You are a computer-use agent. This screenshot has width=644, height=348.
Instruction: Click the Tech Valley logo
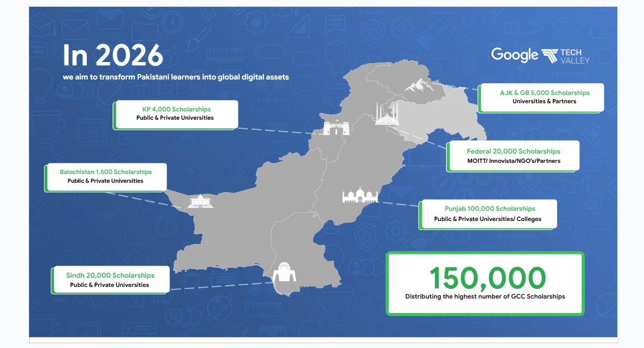(566, 56)
